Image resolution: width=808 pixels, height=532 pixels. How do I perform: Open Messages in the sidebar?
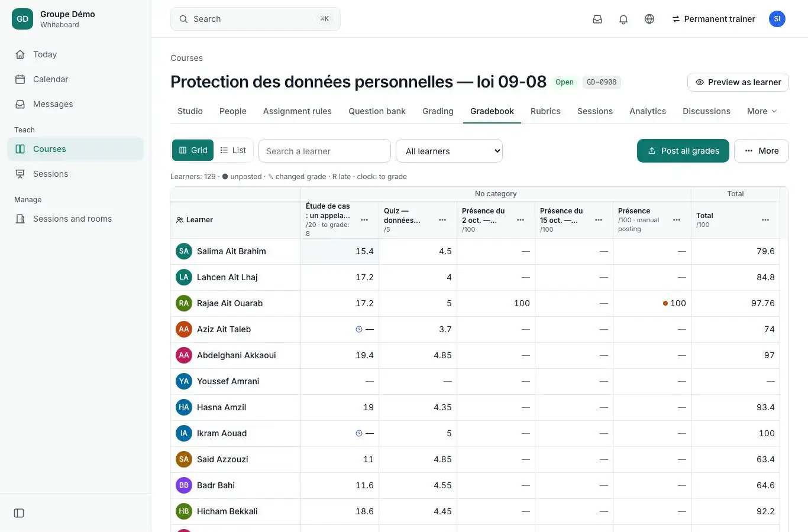tap(76, 104)
